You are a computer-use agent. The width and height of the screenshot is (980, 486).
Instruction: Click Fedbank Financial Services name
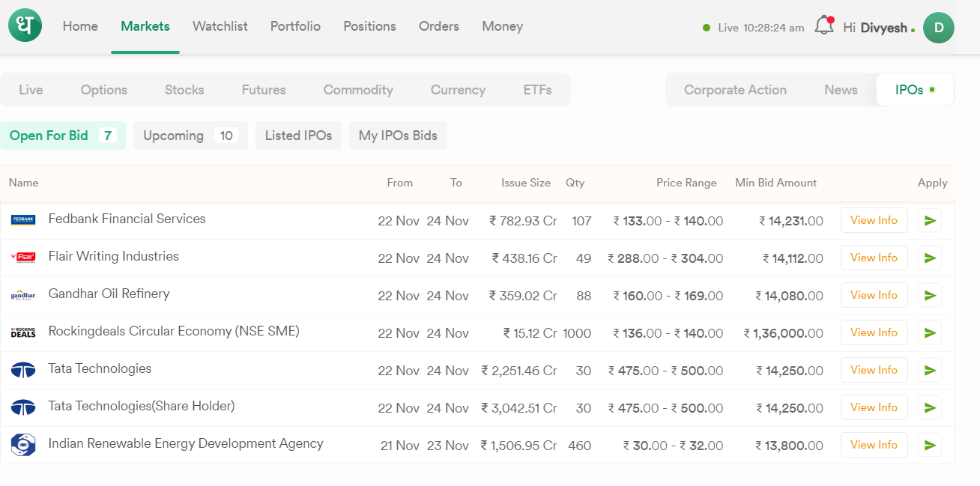point(127,219)
